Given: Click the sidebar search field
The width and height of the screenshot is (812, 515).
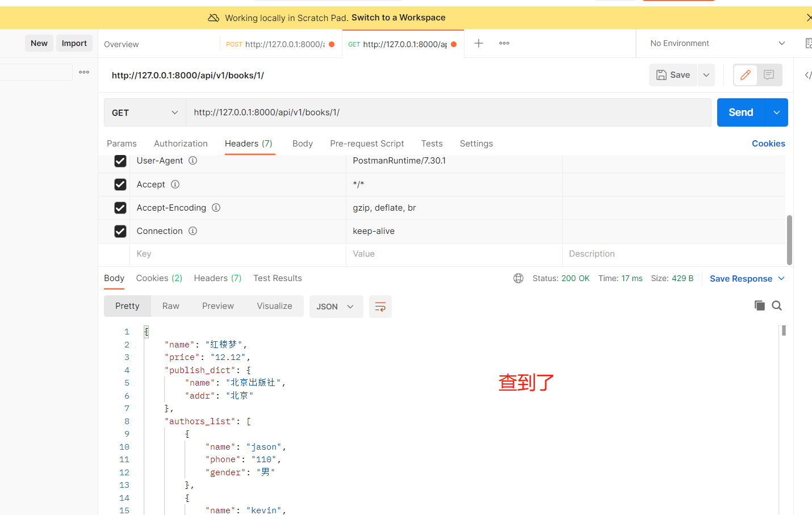Looking at the screenshot, I should coord(36,72).
